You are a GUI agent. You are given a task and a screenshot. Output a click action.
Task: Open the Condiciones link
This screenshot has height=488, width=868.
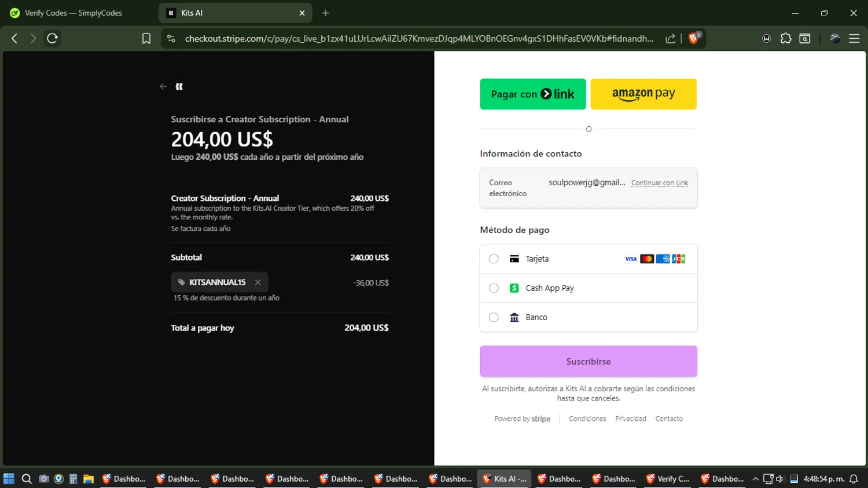point(587,419)
